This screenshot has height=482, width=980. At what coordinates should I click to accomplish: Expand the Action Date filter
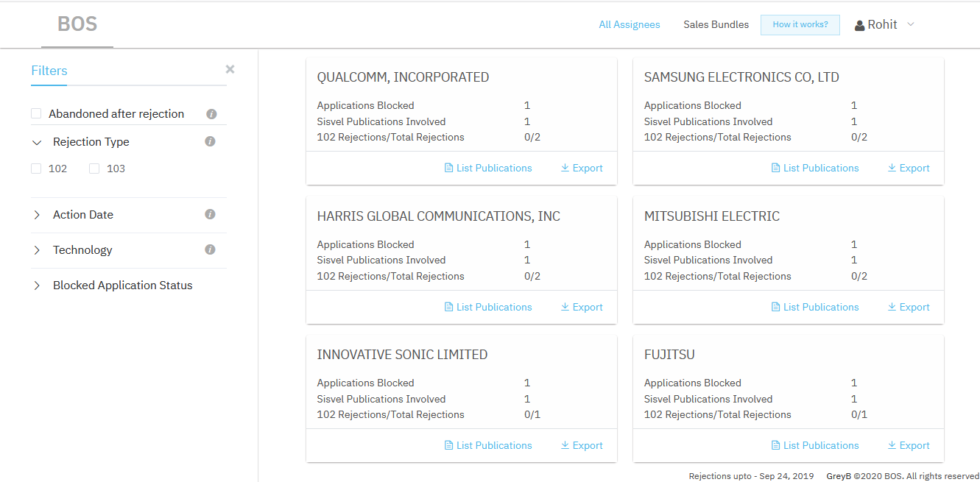click(37, 215)
